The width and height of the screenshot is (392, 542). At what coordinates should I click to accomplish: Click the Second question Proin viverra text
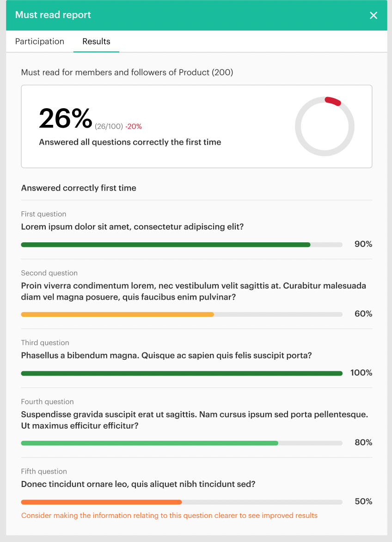(x=193, y=291)
